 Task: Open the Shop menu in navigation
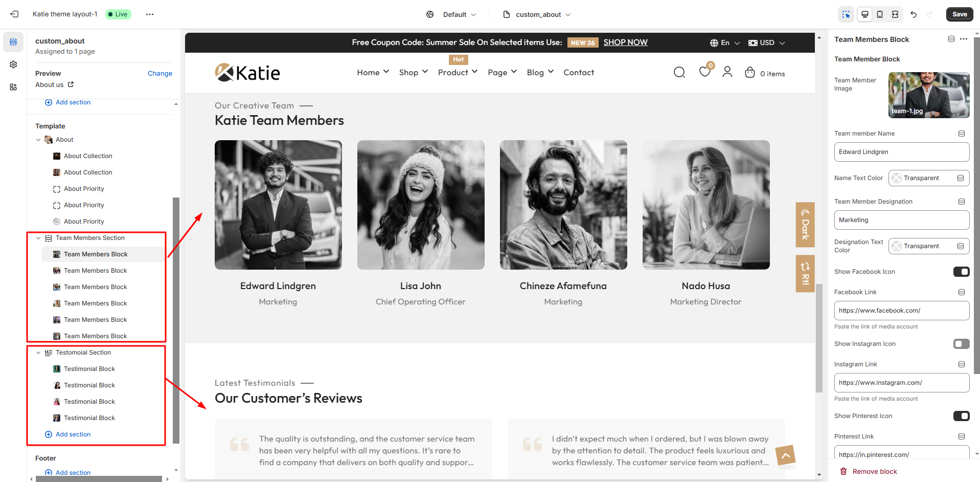pyautogui.click(x=413, y=73)
